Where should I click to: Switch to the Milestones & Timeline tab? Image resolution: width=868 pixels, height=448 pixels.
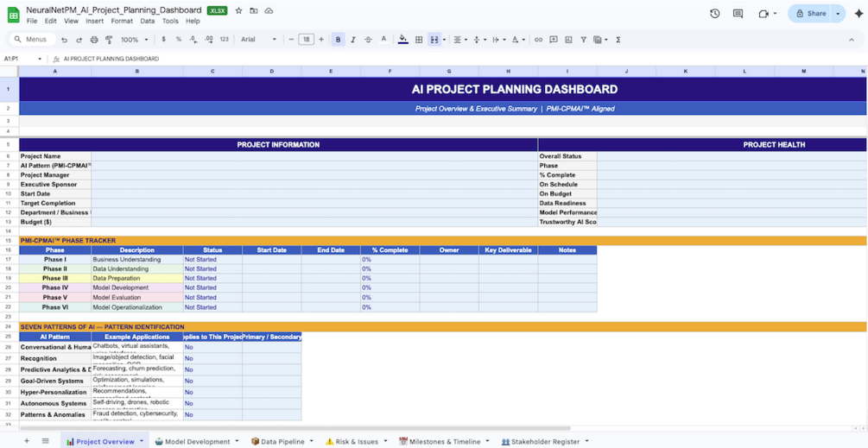pyautogui.click(x=445, y=441)
